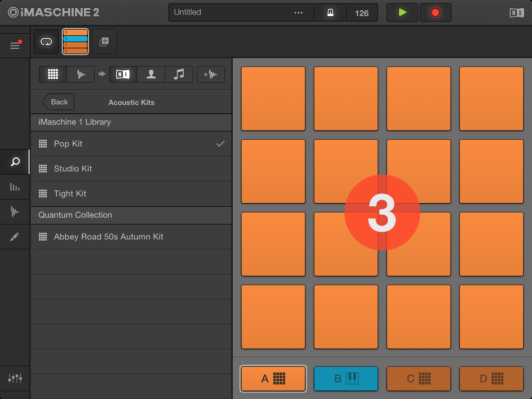
Task: Tap the last pad in third row
Action: click(x=491, y=244)
